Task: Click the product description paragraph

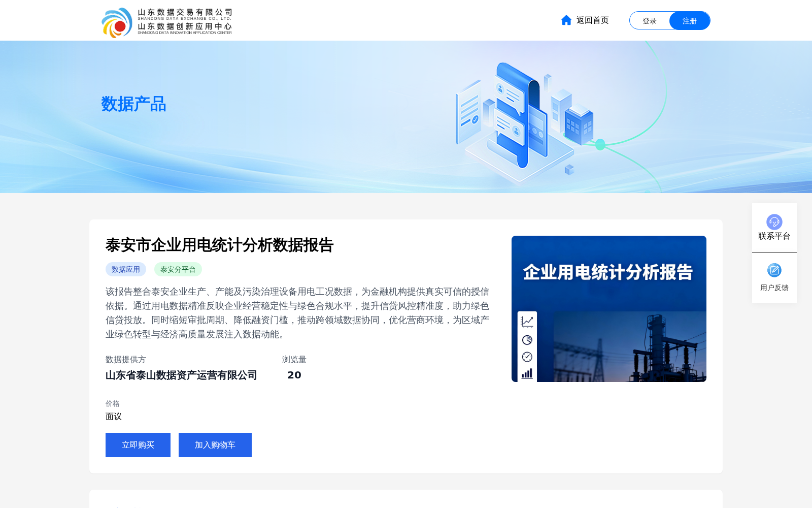Action: tap(297, 313)
